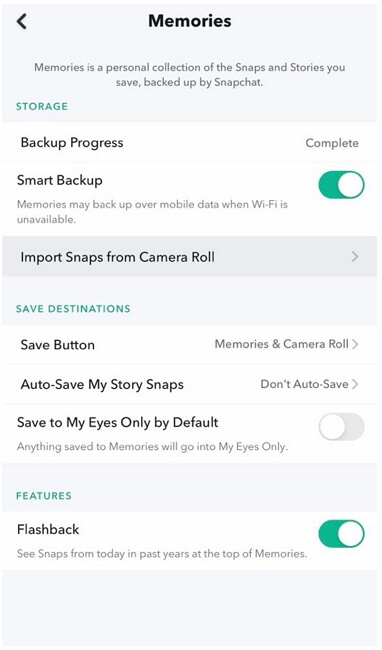This screenshot has width=382, height=650.
Task: Tap the Memories page title
Action: coord(190,21)
